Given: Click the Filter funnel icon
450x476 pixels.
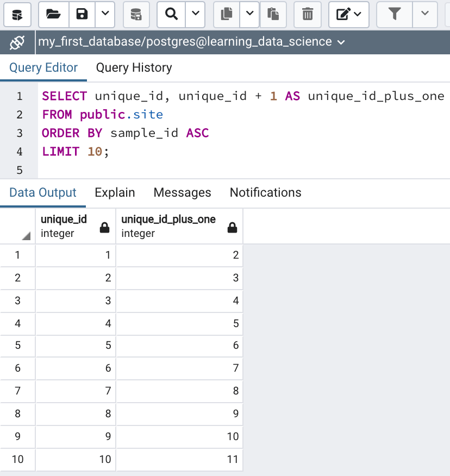Looking at the screenshot, I should (395, 14).
